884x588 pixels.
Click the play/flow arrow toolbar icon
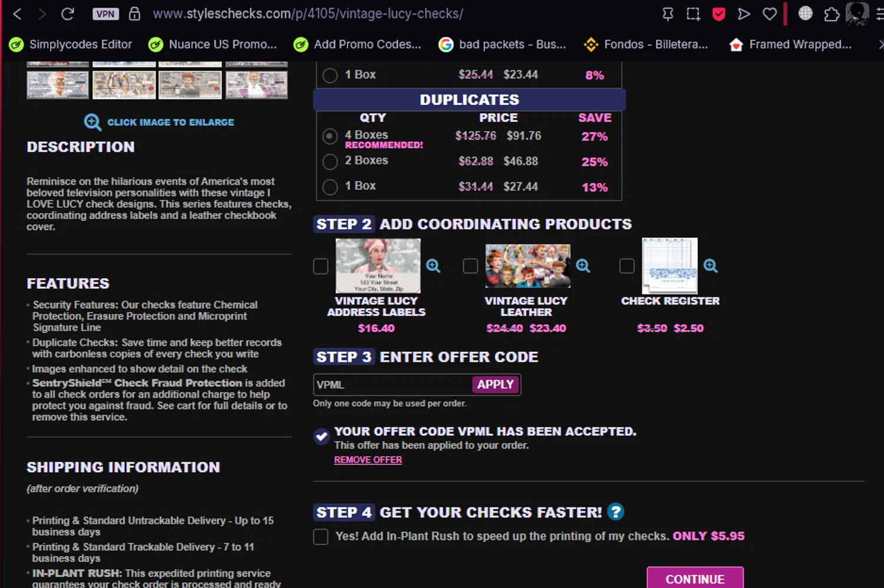coord(744,14)
